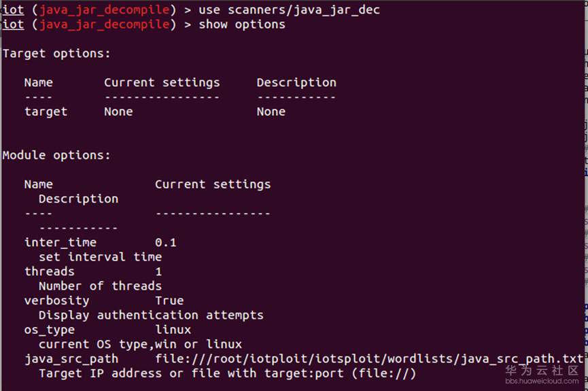Select the 0.1 interval time value
588x391 pixels.
166,242
